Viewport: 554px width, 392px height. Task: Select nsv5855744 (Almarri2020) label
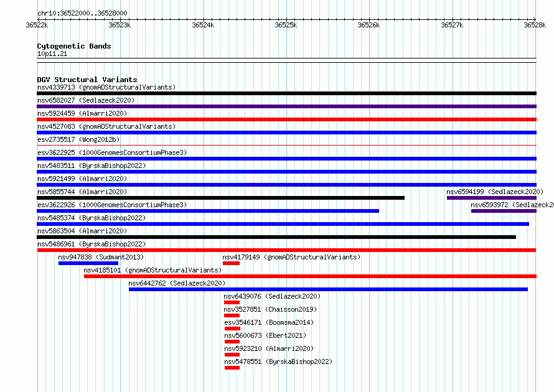tap(82, 192)
